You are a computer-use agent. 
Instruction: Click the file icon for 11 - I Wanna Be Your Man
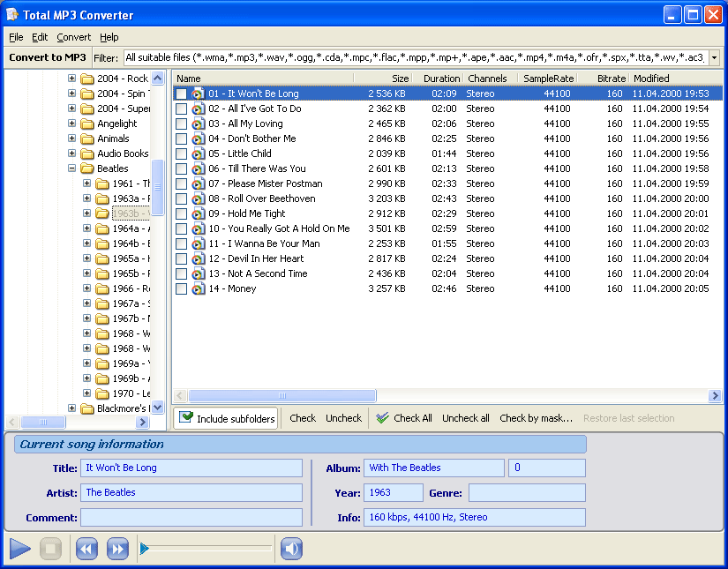point(199,243)
